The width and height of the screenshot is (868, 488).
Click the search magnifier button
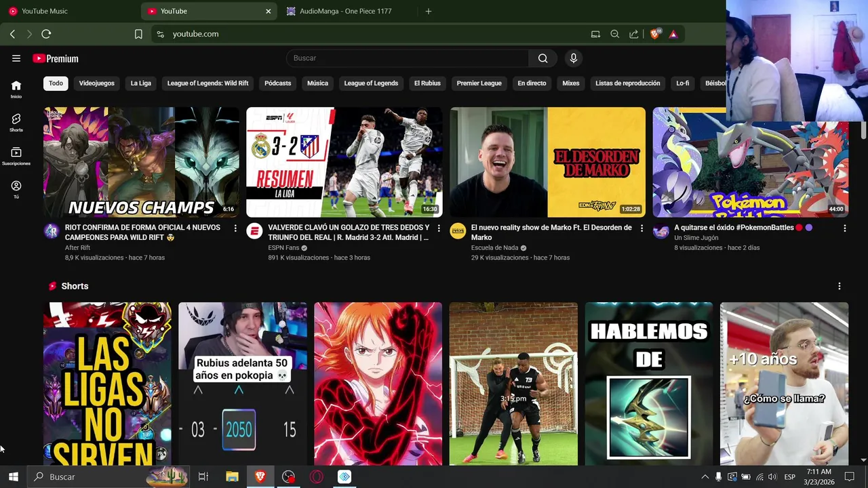[542, 58]
